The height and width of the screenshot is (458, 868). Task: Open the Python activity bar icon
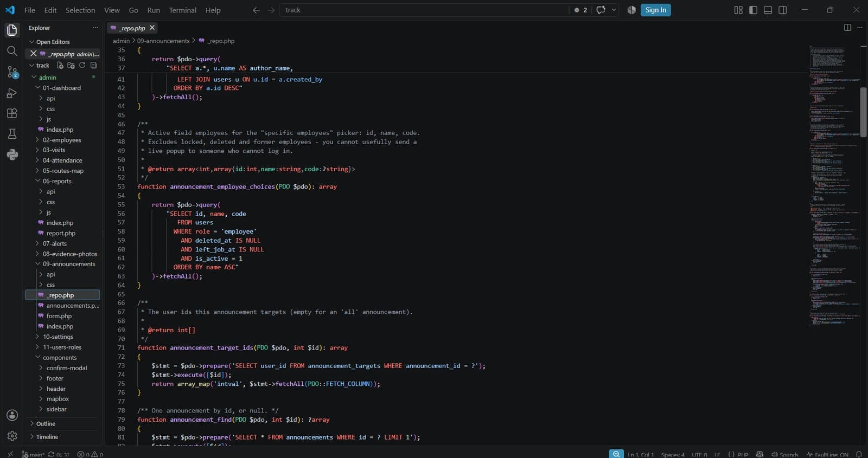pos(12,154)
